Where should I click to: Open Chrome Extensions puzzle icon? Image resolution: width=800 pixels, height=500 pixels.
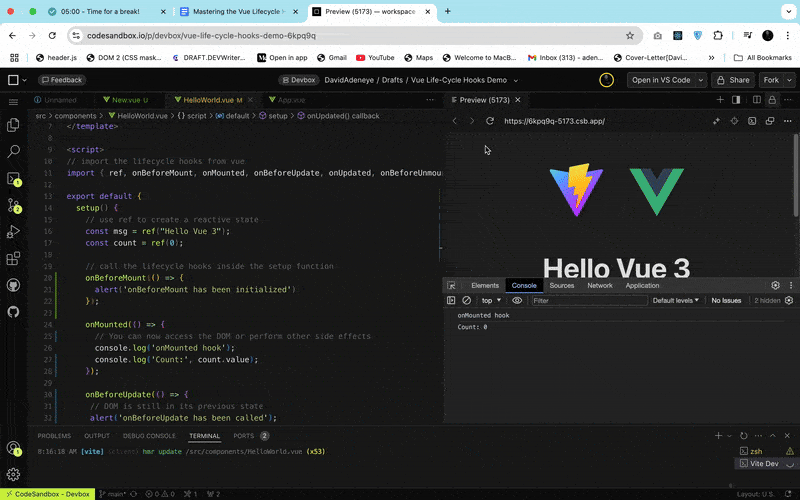click(x=718, y=36)
